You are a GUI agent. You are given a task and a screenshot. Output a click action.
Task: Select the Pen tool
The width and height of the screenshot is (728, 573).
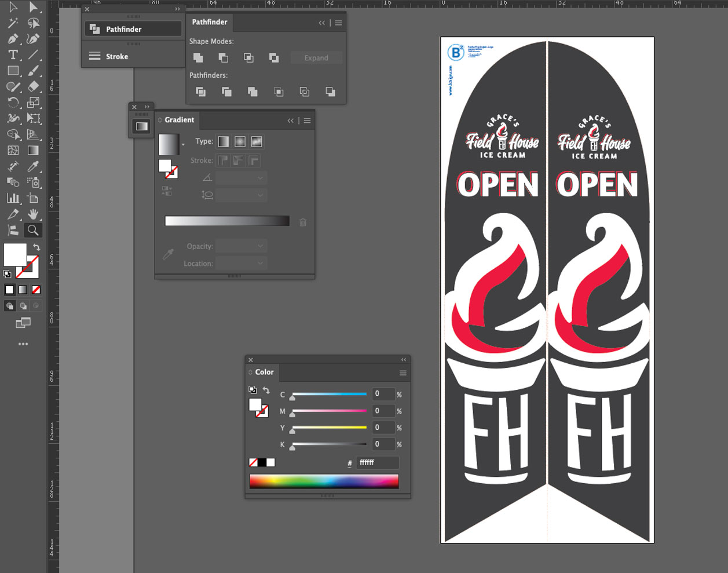tap(13, 39)
